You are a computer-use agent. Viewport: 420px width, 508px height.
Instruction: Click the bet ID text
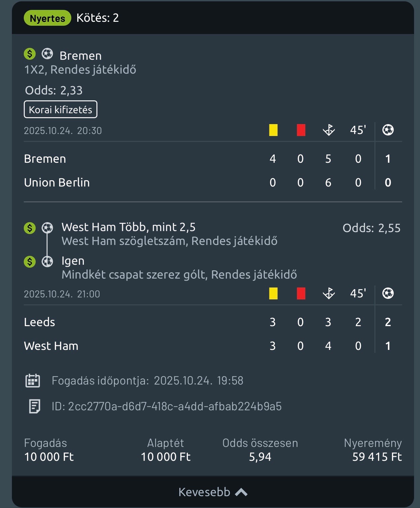pyautogui.click(x=167, y=406)
